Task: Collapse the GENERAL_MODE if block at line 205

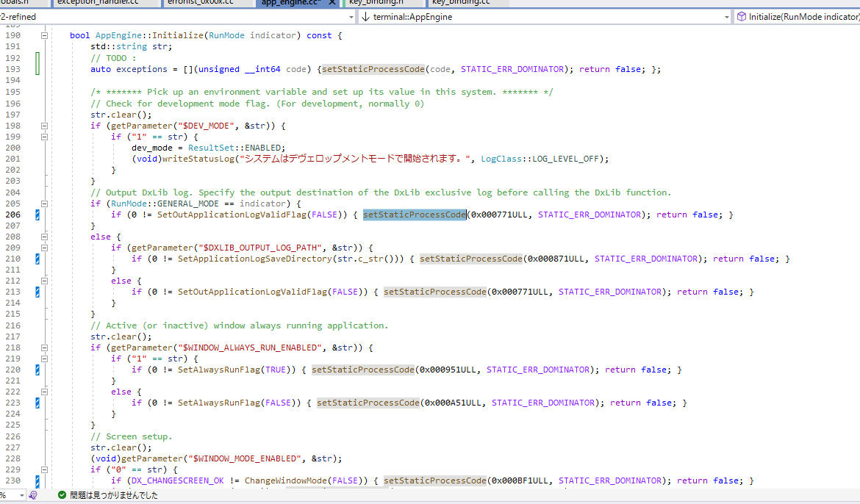Action: coord(44,204)
